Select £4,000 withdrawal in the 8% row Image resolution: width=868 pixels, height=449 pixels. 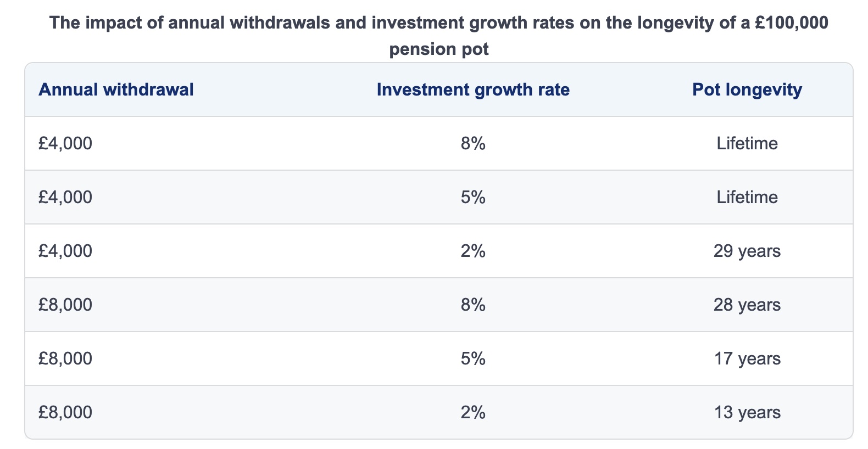[x=65, y=143]
